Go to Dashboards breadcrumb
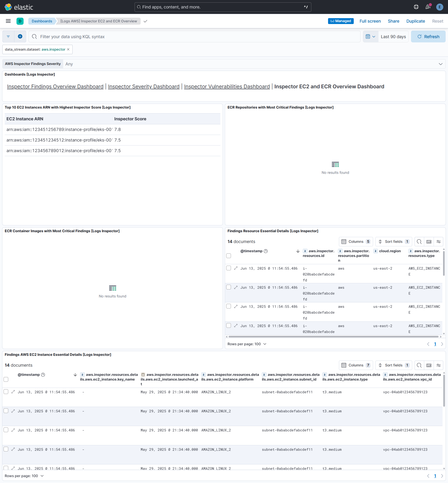 pos(42,21)
